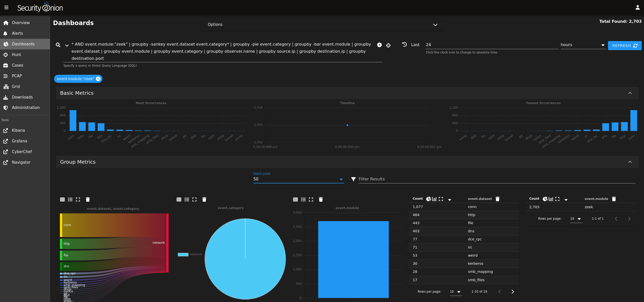Open the Dashboards sidebar item
Image resolution: width=644 pixels, height=302 pixels.
(x=23, y=44)
